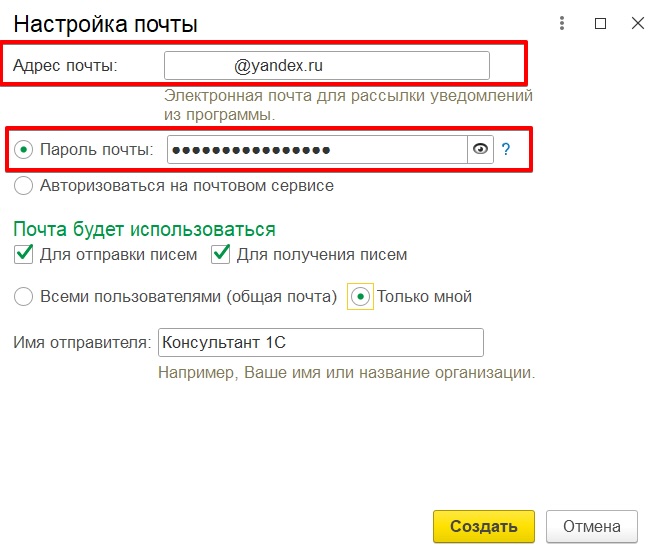Uncheck Для отправки писем checkbox

[x=23, y=254]
